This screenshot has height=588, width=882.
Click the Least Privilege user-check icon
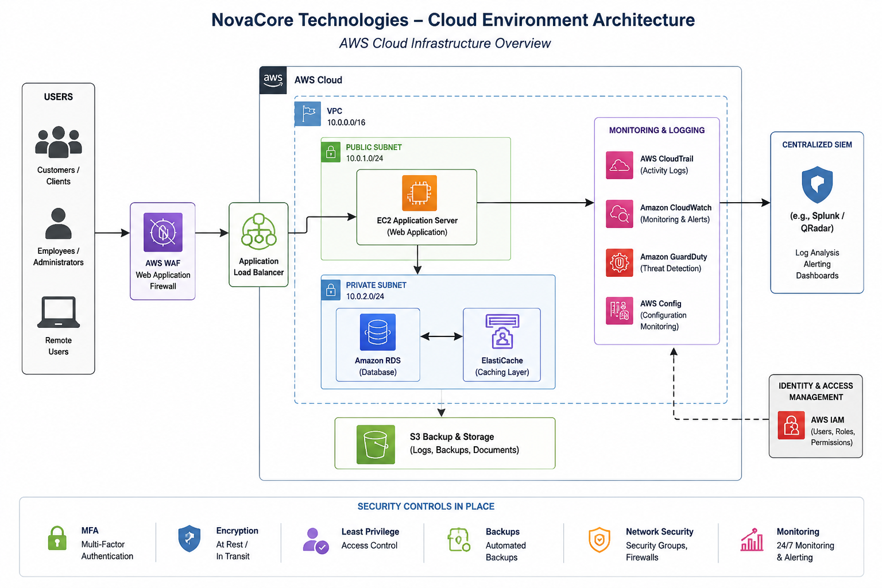pos(315,541)
